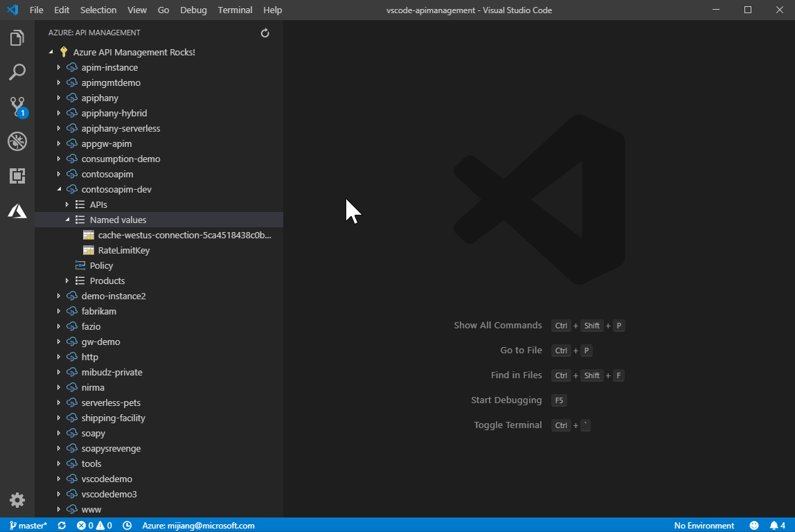
Task: Open the Debug view in activity bar
Action: point(17,141)
